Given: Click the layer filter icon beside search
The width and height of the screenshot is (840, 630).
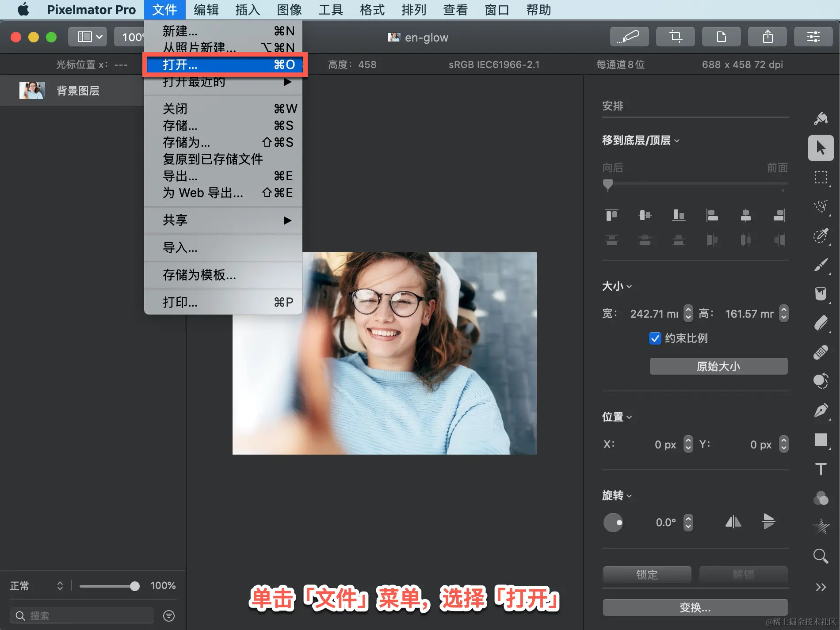Looking at the screenshot, I should pos(169,615).
